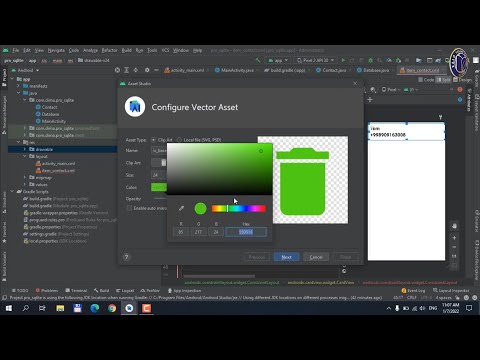Image resolution: width=480 pixels, height=360 pixels.
Task: Open the Refactor menu
Action: pos(109,50)
